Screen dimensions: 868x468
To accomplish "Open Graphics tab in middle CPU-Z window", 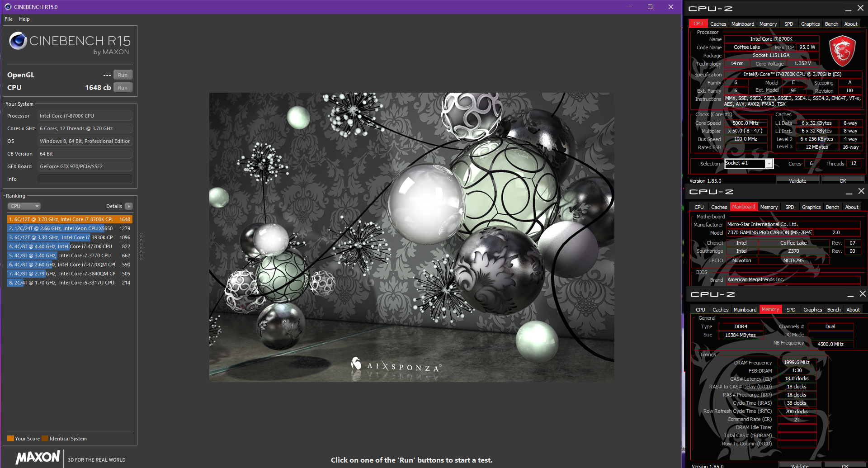I will [811, 207].
